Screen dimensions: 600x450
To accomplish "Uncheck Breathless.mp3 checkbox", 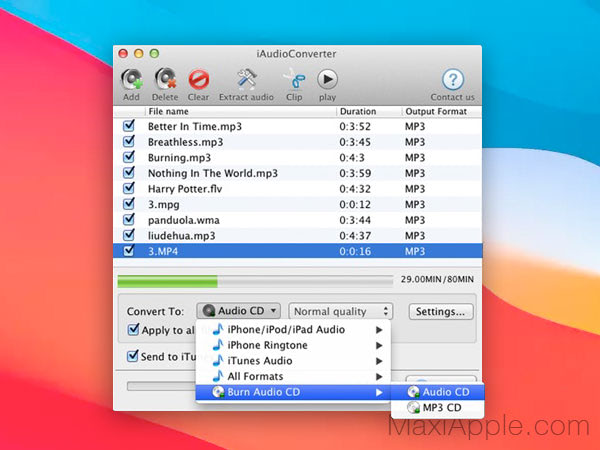I will pyautogui.click(x=129, y=141).
